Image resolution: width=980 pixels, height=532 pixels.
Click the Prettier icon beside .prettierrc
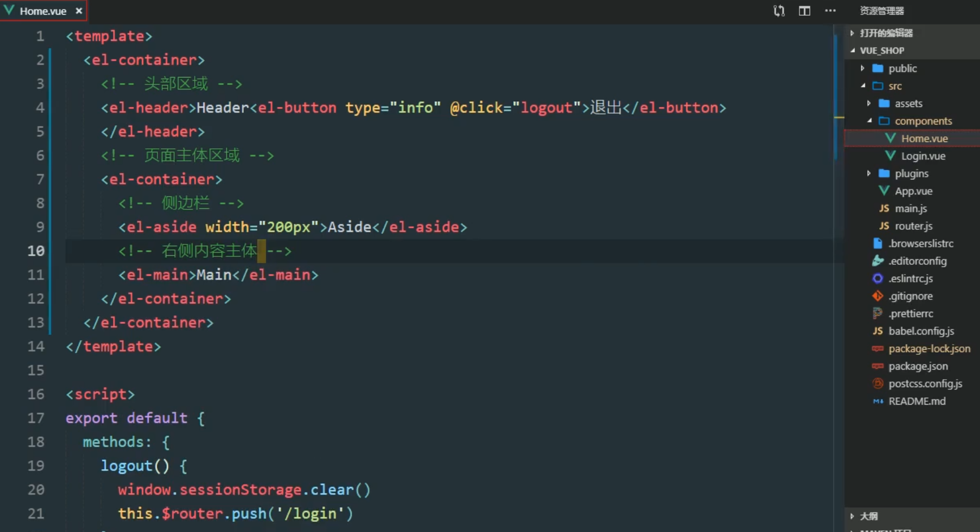pyautogui.click(x=878, y=314)
